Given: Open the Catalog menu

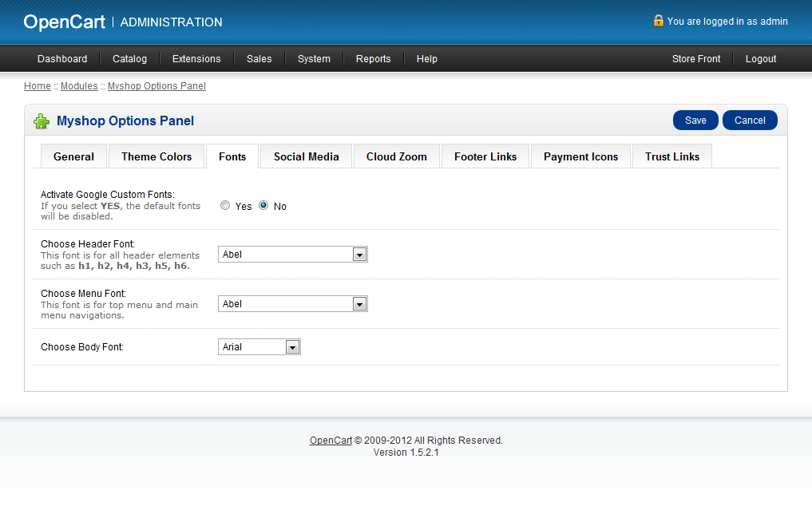Looking at the screenshot, I should (129, 59).
